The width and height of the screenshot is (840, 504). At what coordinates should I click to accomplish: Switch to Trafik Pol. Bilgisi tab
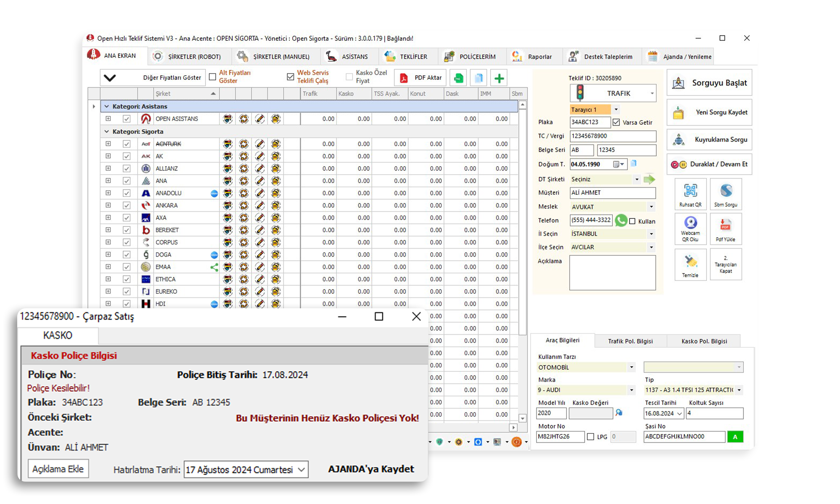pyautogui.click(x=630, y=341)
